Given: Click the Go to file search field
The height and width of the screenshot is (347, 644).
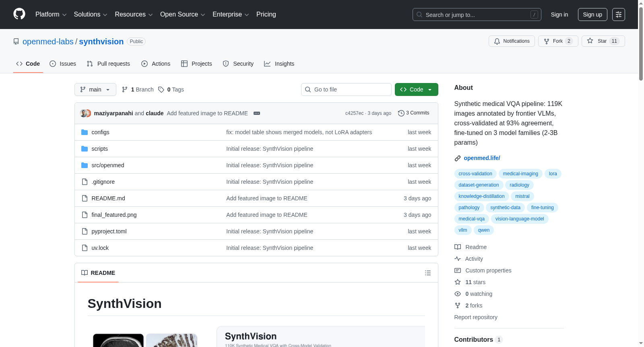Looking at the screenshot, I should (x=346, y=89).
